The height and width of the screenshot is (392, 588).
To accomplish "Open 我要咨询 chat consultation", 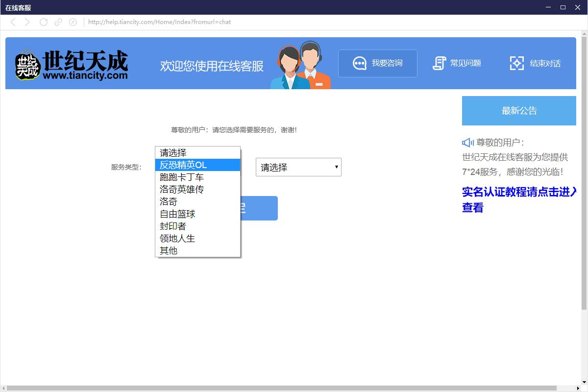I will point(377,63).
